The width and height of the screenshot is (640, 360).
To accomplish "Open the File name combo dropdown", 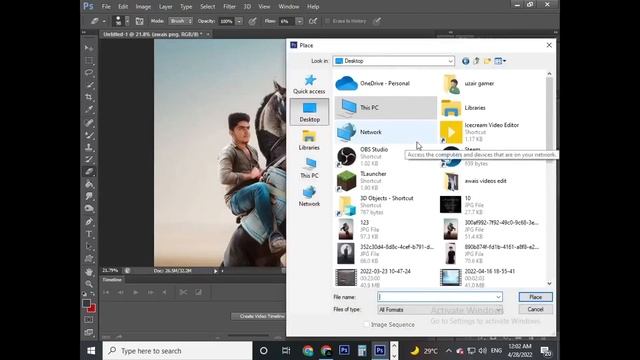I will pos(498,297).
